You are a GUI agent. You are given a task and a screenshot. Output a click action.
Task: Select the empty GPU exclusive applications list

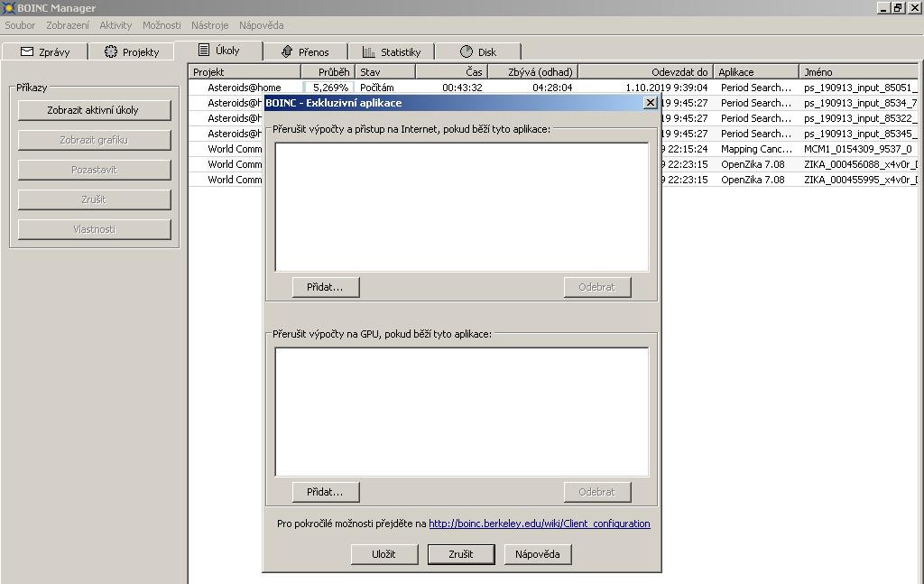click(x=461, y=412)
